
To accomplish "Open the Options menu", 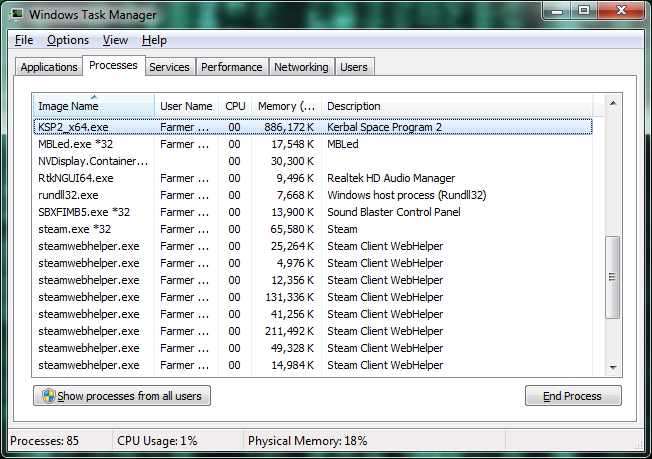I will click(x=68, y=40).
